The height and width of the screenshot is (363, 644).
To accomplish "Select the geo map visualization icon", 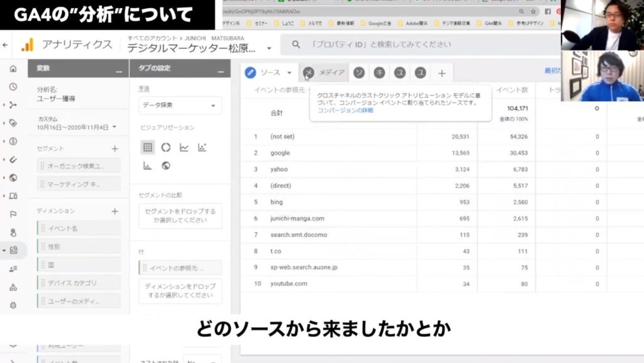I will point(166,165).
